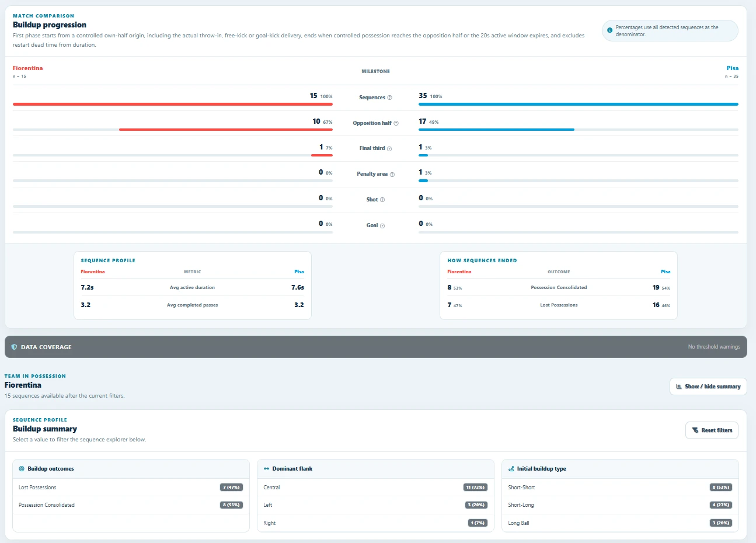Click the Fiorentina team in possession heading

pyautogui.click(x=23, y=385)
